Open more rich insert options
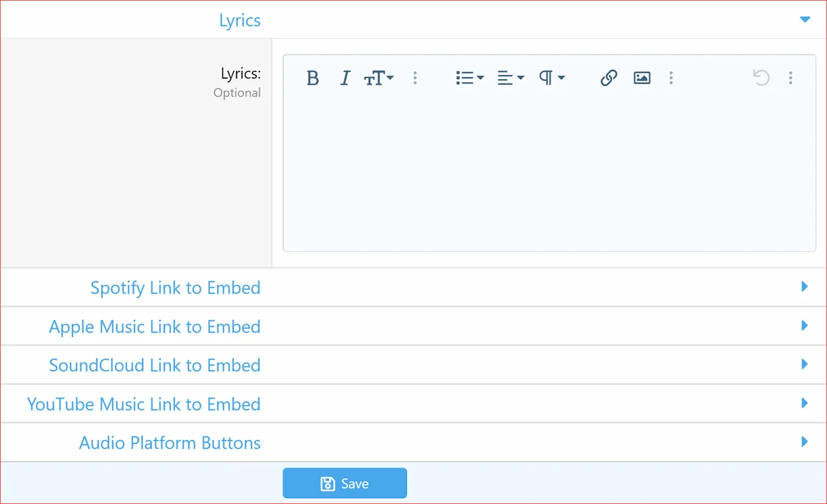 coord(671,78)
